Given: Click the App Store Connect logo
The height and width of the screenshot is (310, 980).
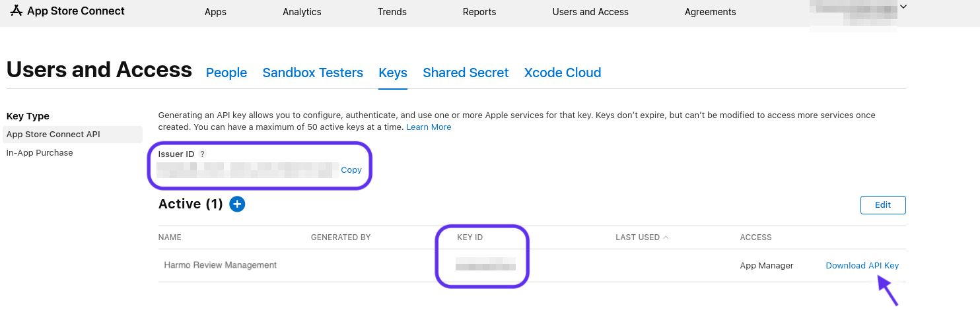Looking at the screenshot, I should click(68, 11).
